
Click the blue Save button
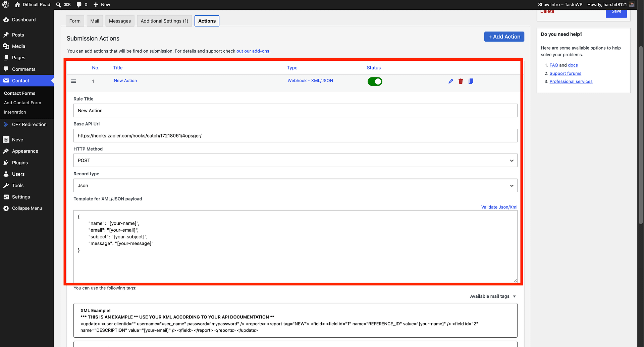pyautogui.click(x=616, y=12)
